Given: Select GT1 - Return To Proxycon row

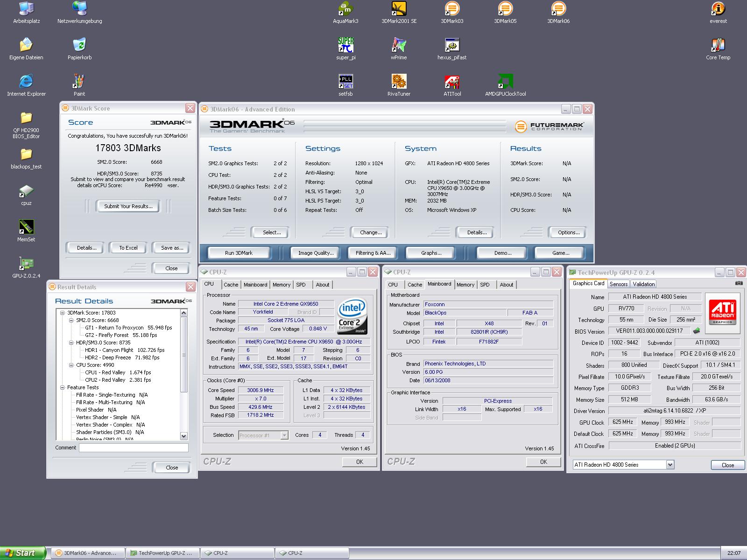Looking at the screenshot, I should pyautogui.click(x=128, y=328).
